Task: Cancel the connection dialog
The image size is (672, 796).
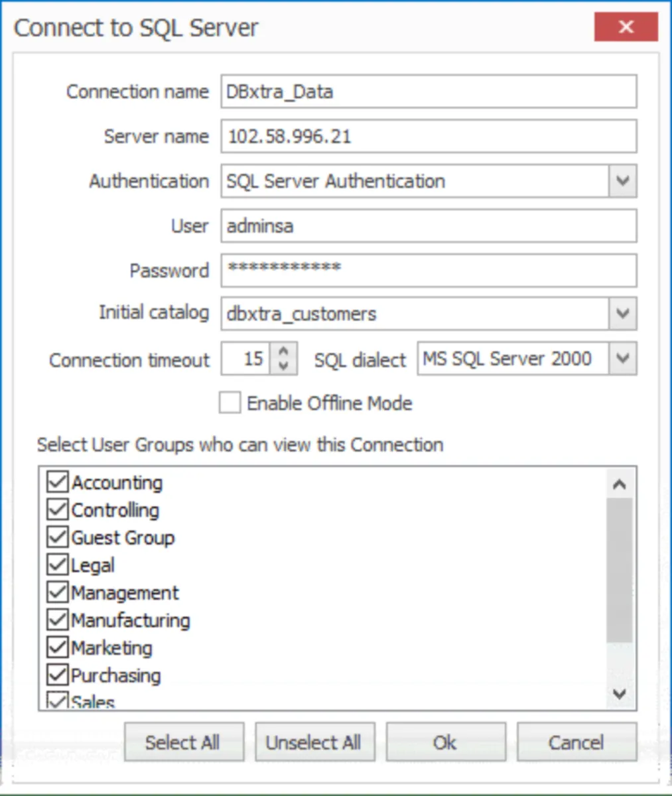Action: click(x=576, y=742)
